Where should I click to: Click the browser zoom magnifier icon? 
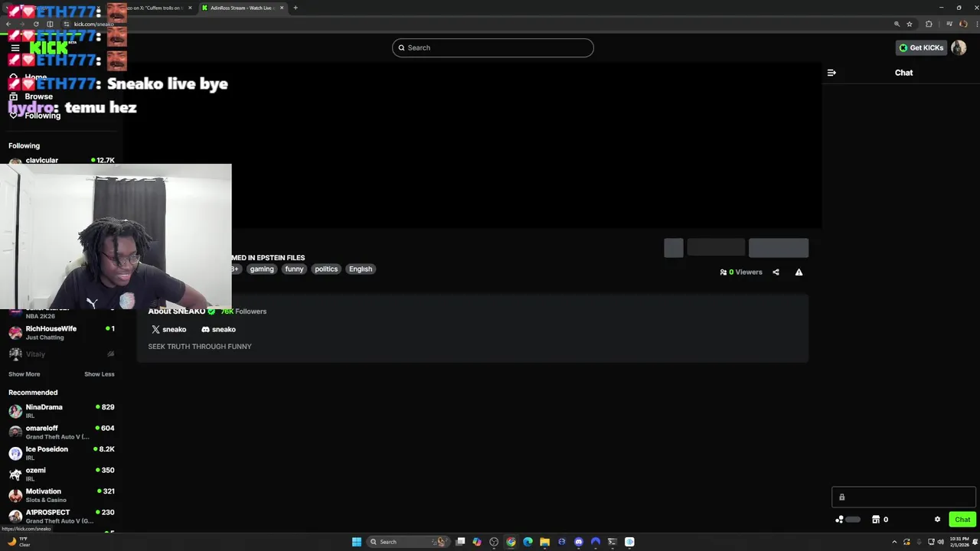coord(897,24)
